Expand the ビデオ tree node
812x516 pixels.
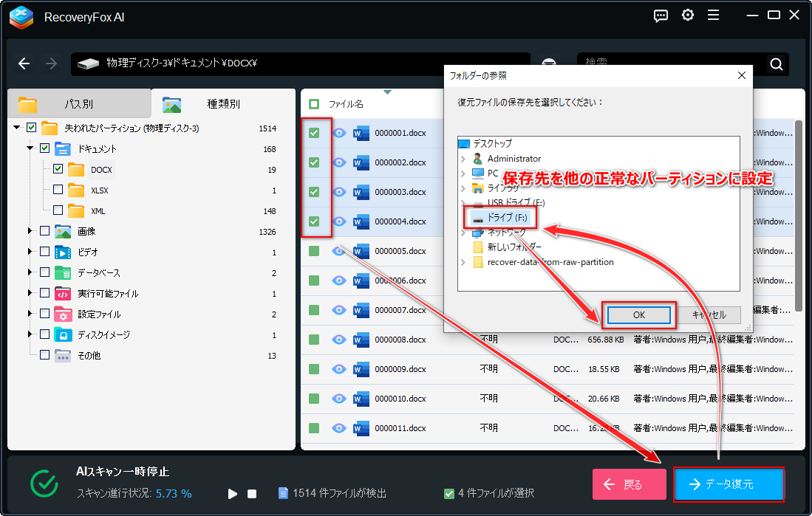click(30, 252)
